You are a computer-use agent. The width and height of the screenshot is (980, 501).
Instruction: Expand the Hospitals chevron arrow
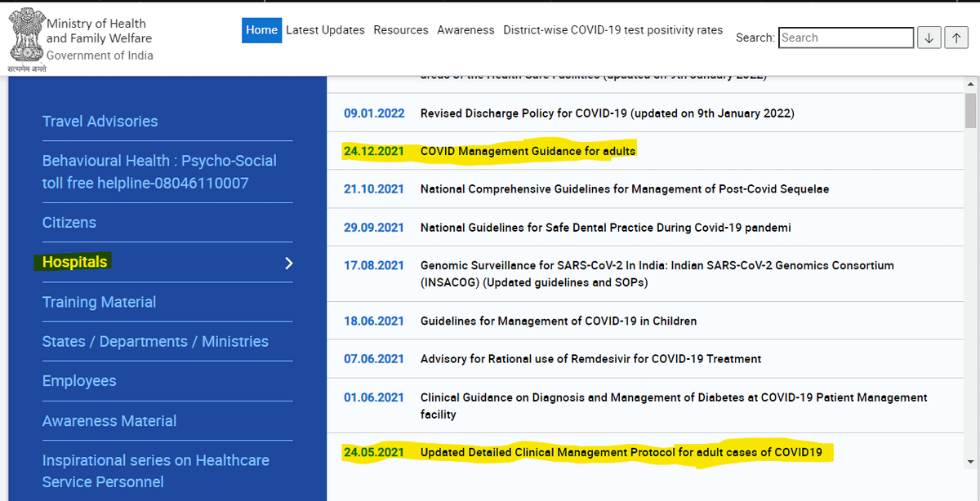tap(288, 263)
